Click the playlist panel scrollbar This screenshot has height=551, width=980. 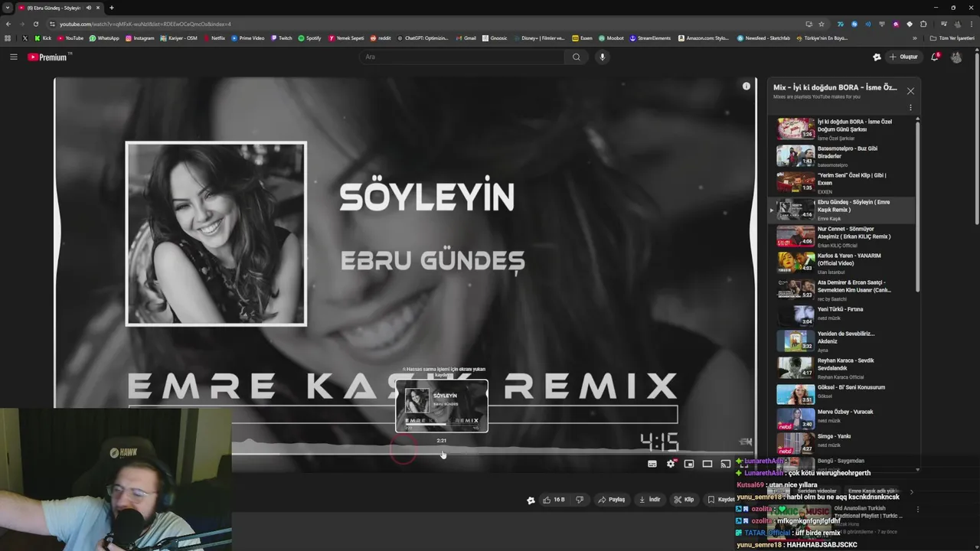(917, 207)
